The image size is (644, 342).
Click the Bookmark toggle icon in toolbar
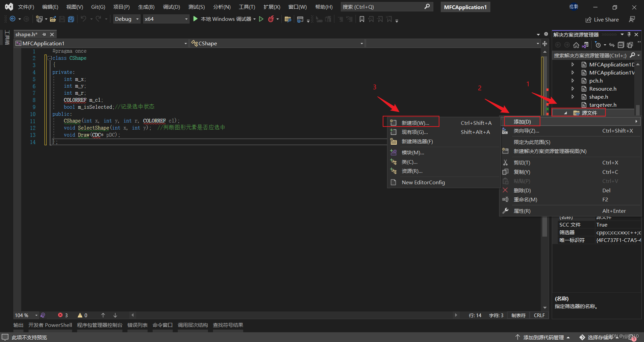pyautogui.click(x=362, y=19)
